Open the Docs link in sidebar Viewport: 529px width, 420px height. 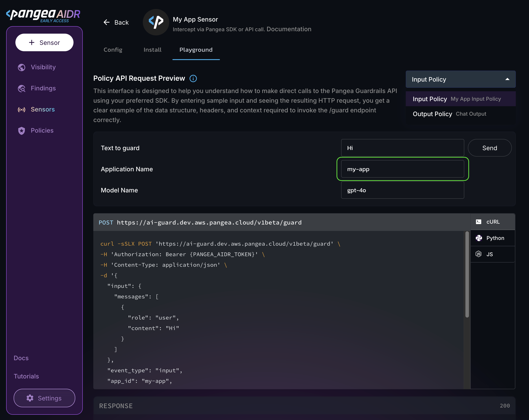[21, 358]
